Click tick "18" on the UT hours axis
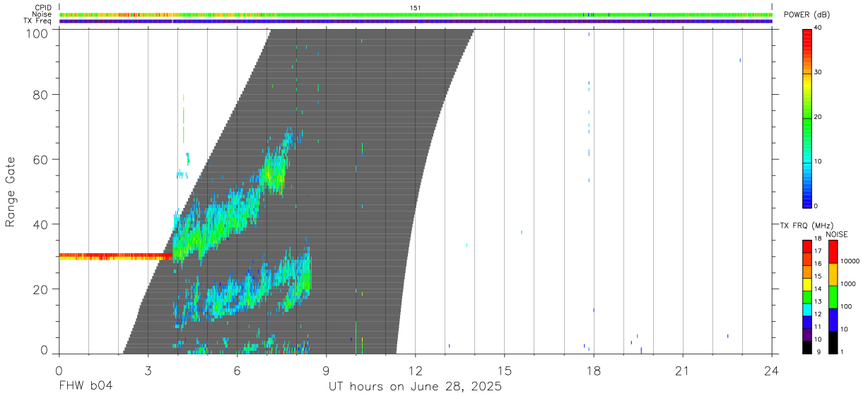Viewport: 868px width, 401px height. (x=593, y=370)
